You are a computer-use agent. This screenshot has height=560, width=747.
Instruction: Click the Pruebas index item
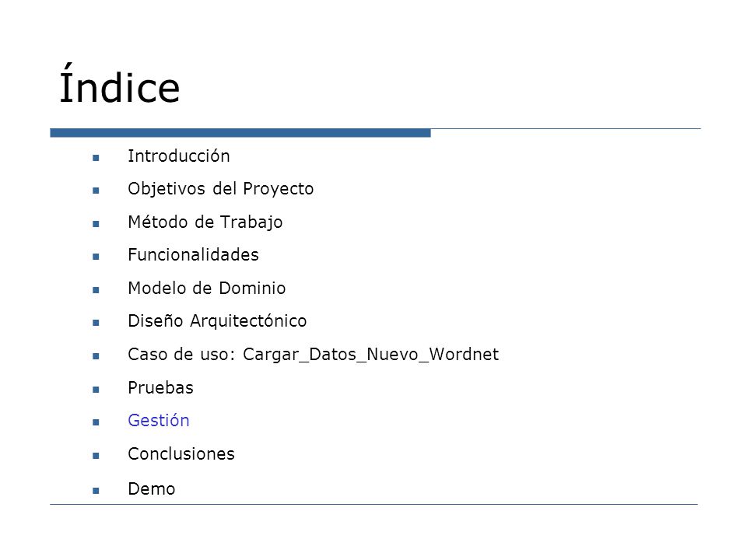(x=160, y=387)
